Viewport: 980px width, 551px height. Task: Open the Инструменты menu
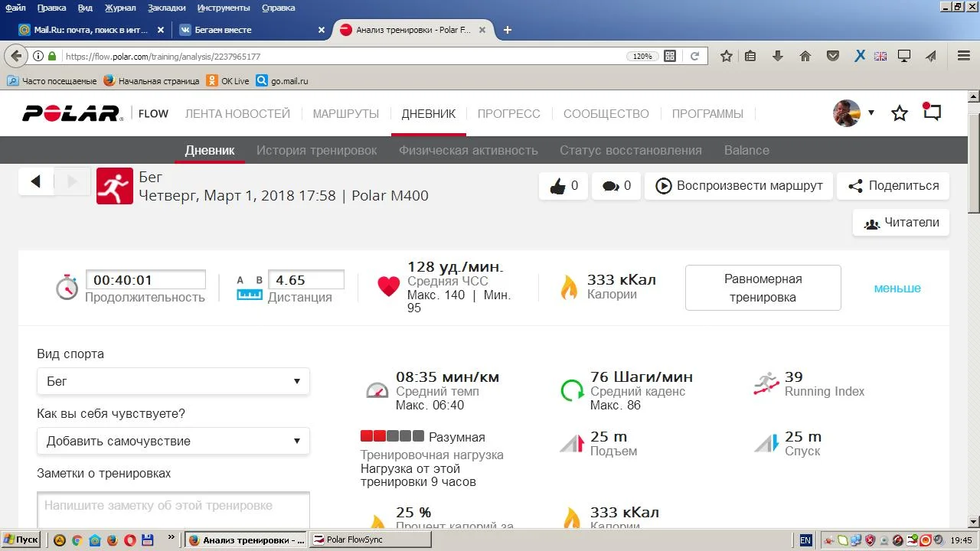click(x=223, y=8)
